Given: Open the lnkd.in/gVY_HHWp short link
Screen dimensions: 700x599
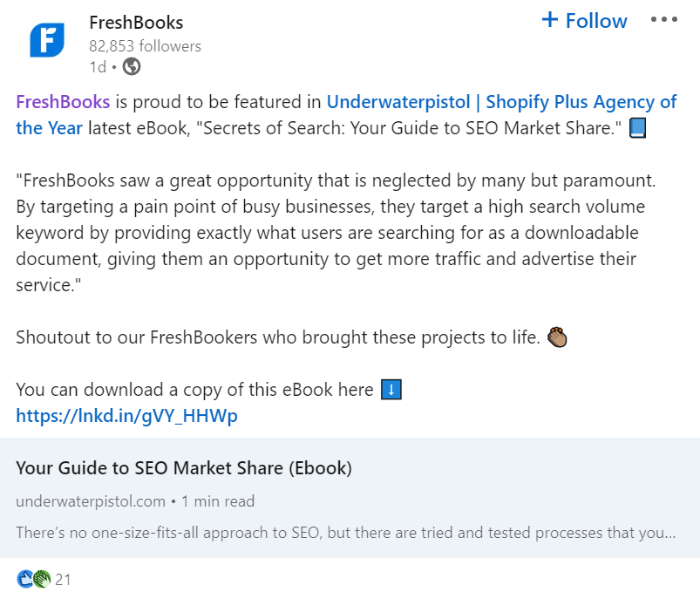Looking at the screenshot, I should pos(126,416).
